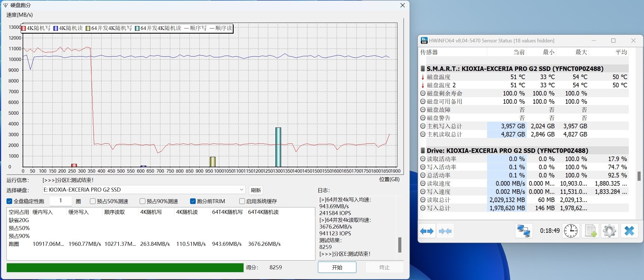Click the loop count input field

point(61,201)
